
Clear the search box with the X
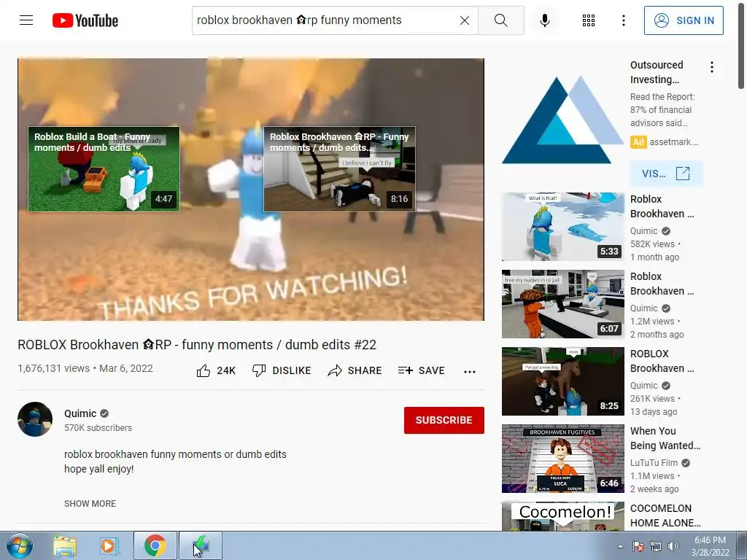465,20
